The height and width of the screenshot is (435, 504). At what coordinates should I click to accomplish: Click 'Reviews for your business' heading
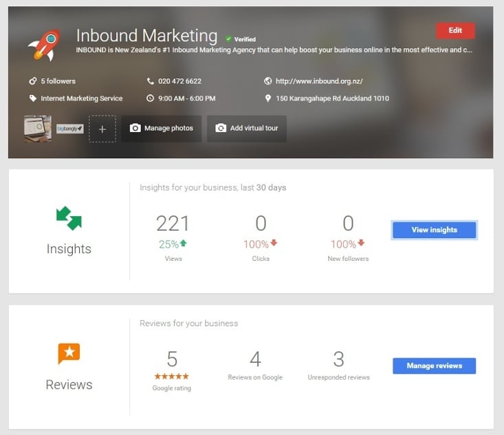coord(188,323)
